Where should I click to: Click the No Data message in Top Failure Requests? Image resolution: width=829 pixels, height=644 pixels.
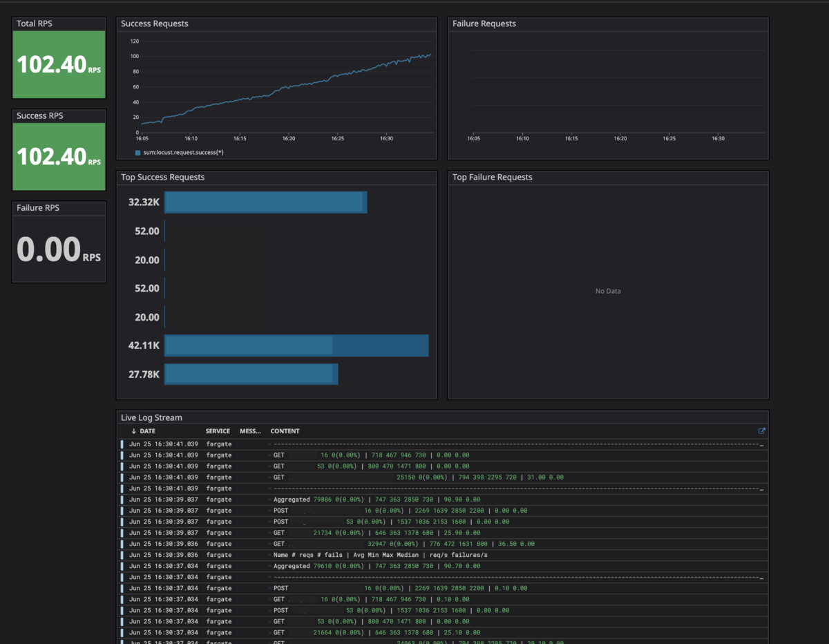click(608, 291)
